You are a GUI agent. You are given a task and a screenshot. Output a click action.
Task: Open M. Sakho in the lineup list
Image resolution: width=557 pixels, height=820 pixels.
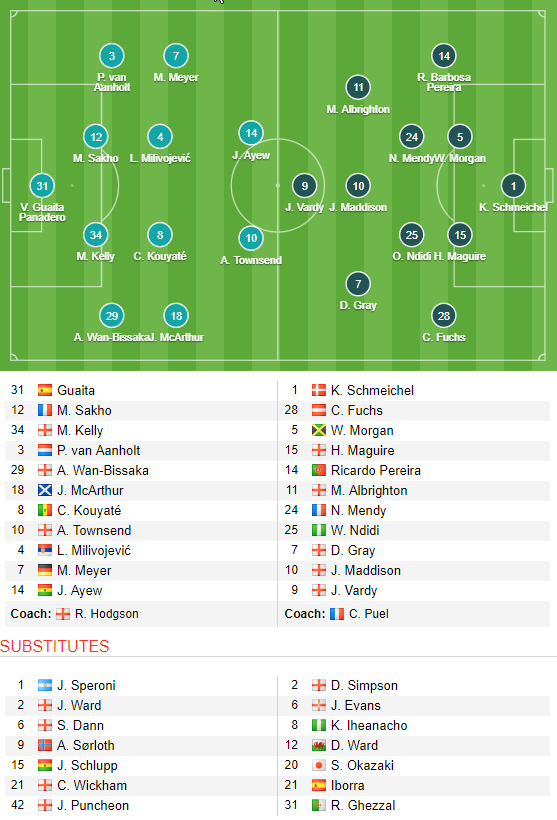click(84, 411)
